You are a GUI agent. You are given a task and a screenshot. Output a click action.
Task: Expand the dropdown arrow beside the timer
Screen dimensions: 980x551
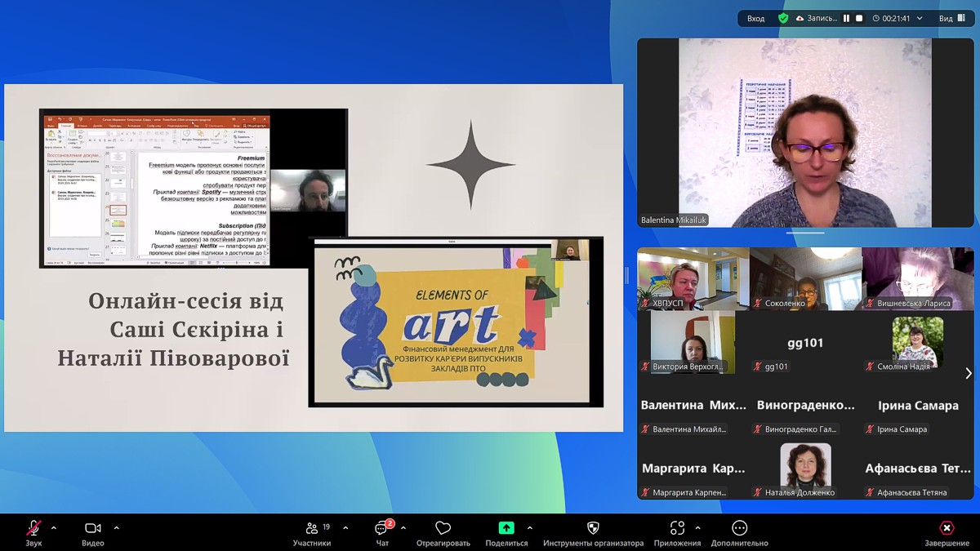(920, 18)
